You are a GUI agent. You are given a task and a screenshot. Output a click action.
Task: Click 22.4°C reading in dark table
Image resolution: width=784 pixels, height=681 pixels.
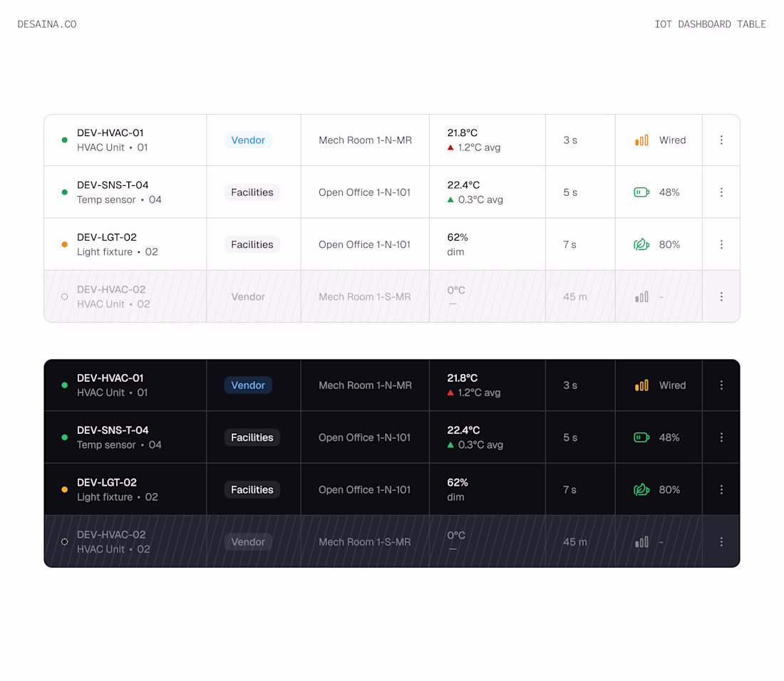[x=463, y=430]
